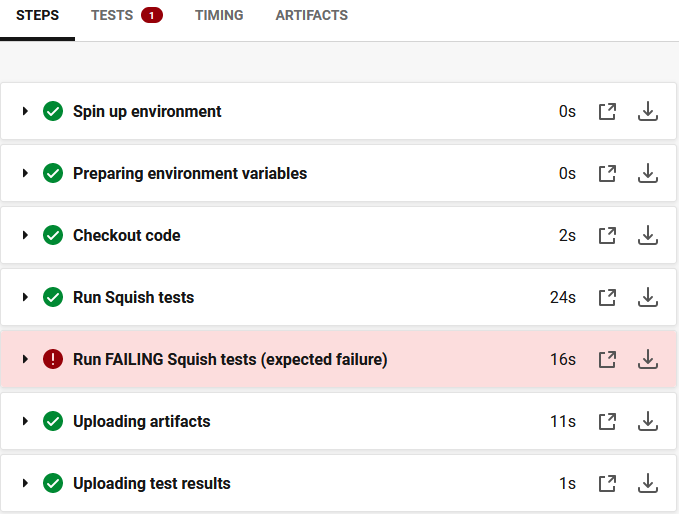679x514 pixels.
Task: Switch to the Tests tab
Action: 112,16
